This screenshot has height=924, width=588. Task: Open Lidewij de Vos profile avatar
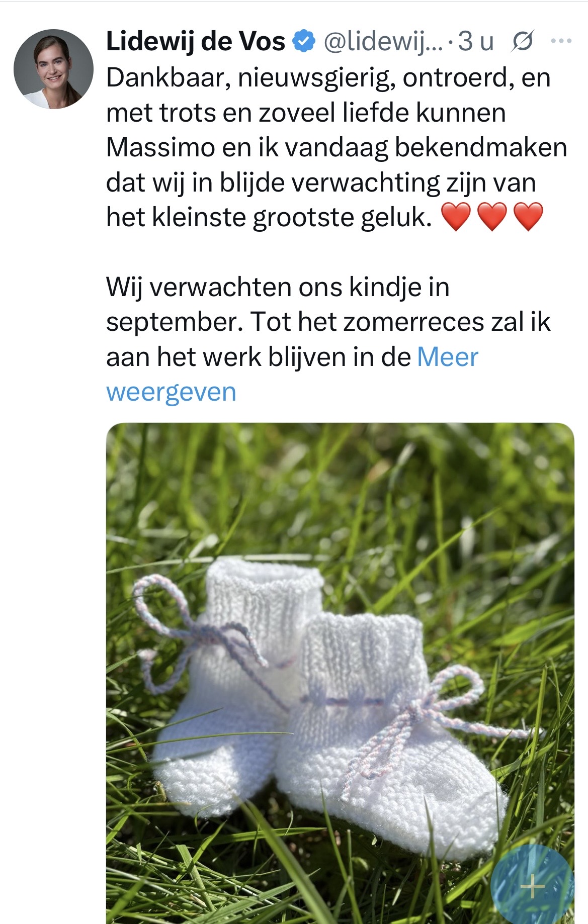(54, 69)
